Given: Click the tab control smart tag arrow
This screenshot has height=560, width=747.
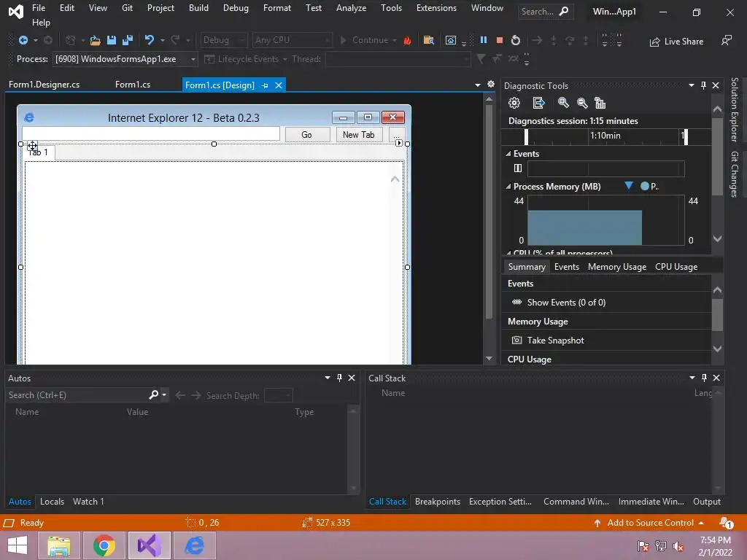Looking at the screenshot, I should (x=399, y=143).
